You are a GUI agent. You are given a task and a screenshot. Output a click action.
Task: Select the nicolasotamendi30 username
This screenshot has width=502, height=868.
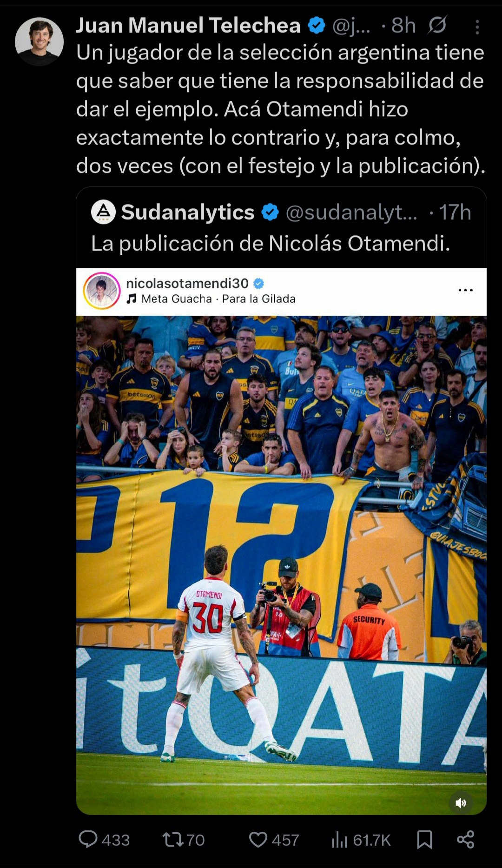187,283
